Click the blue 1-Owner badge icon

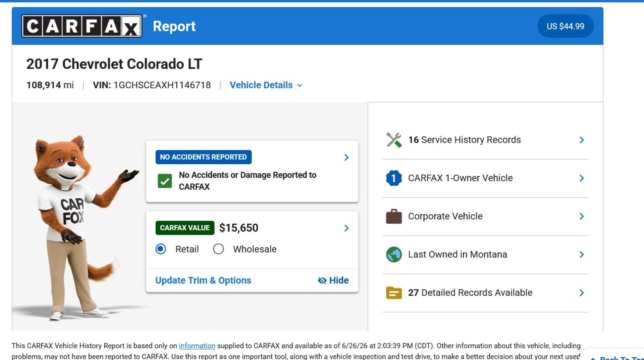(394, 178)
